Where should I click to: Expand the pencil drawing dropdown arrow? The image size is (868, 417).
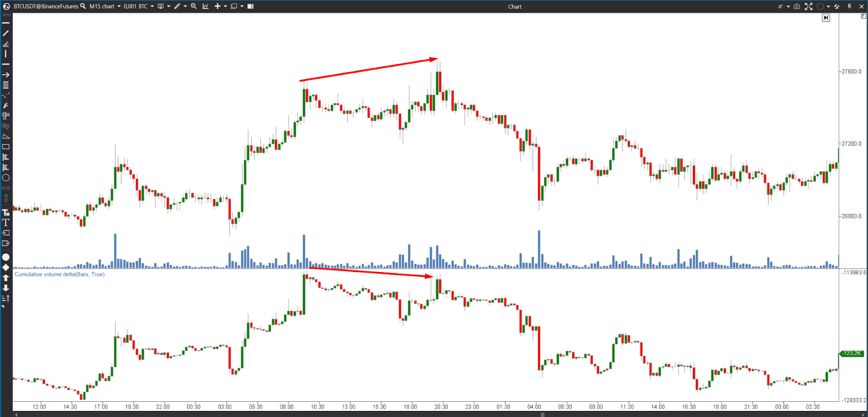pos(185,7)
